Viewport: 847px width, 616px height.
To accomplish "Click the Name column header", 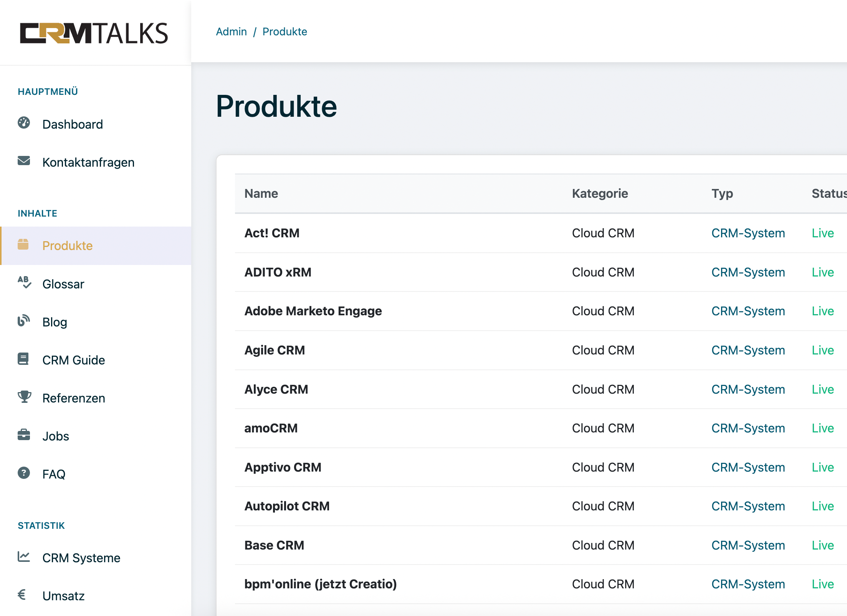I will (x=261, y=194).
